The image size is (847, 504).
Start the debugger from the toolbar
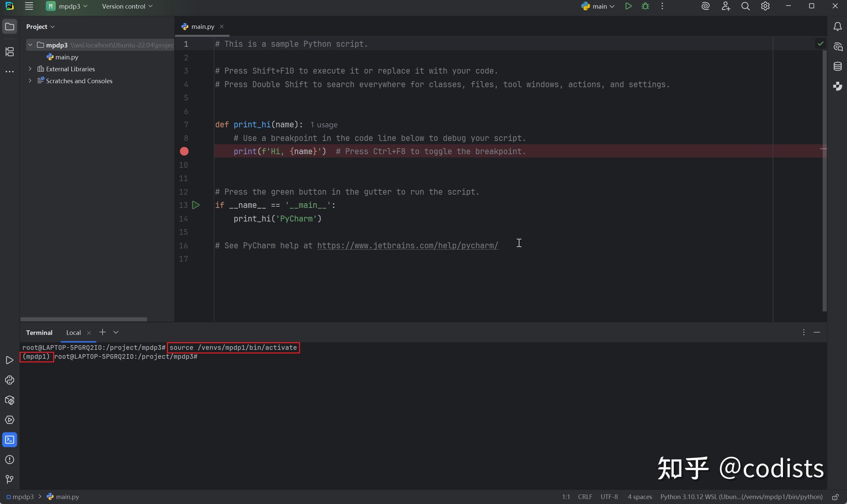click(x=645, y=6)
